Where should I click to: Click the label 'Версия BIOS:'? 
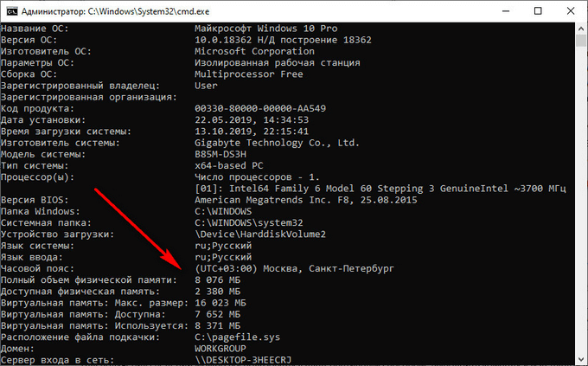35,200
